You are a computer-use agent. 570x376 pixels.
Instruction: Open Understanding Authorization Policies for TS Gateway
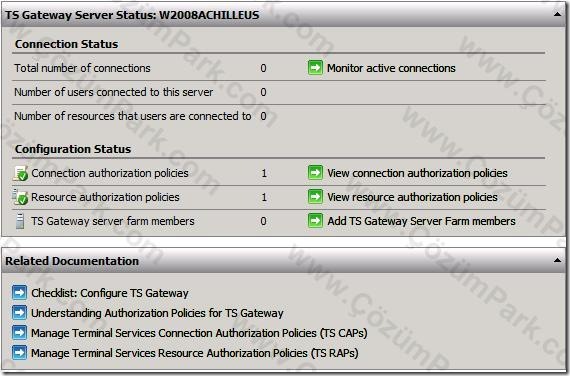[157, 313]
